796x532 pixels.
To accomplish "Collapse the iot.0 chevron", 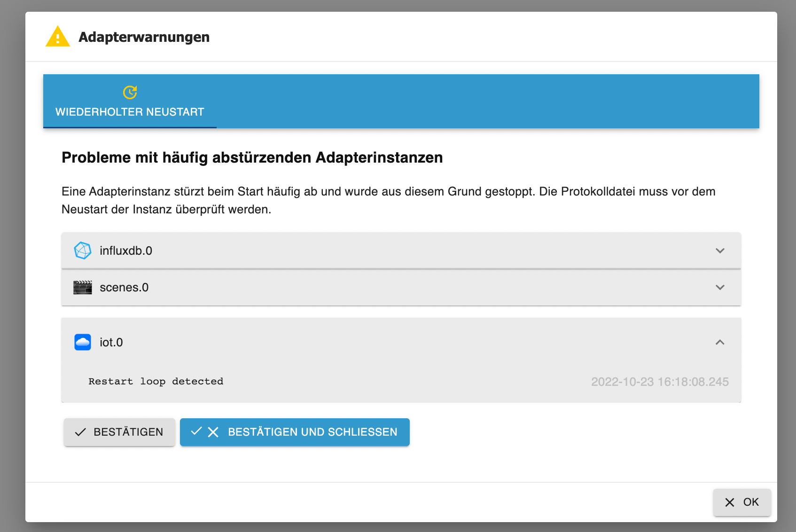I will point(720,342).
